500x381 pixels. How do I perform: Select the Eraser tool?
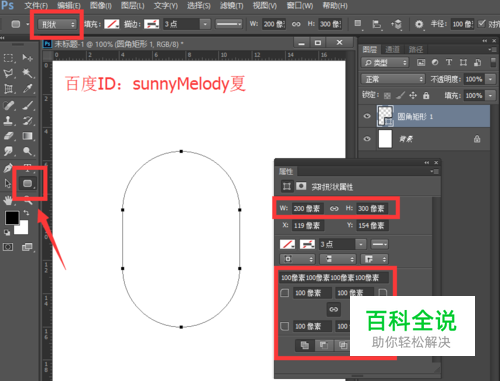pos(8,136)
